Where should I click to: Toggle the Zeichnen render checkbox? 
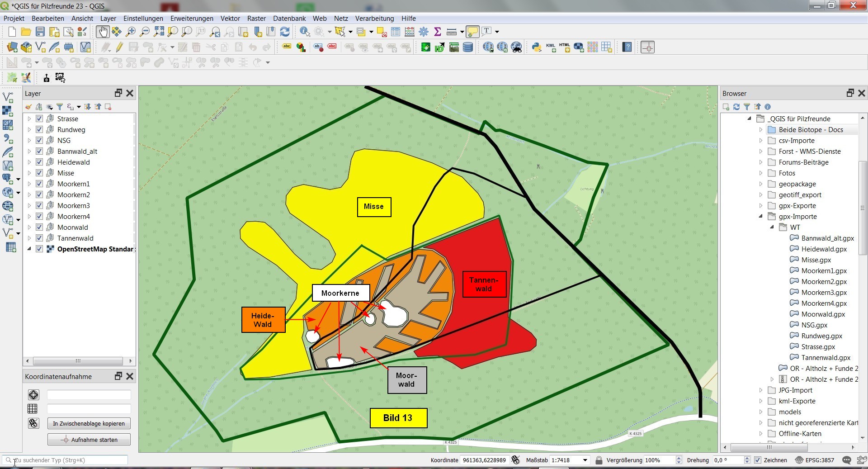(x=758, y=460)
